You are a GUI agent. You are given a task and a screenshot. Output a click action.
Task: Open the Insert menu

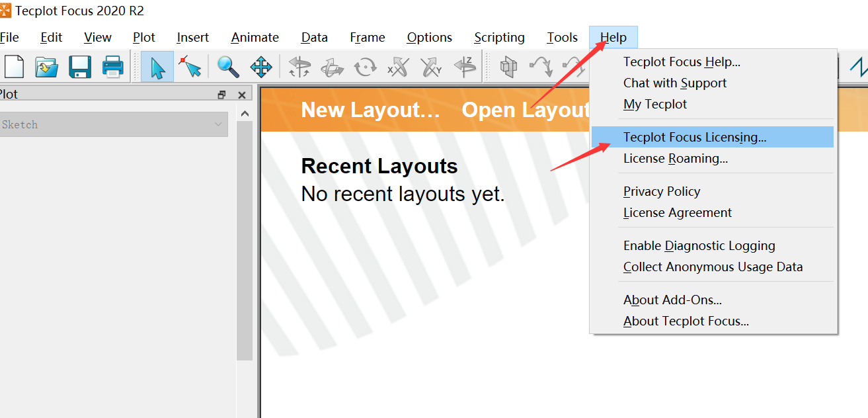(193, 38)
